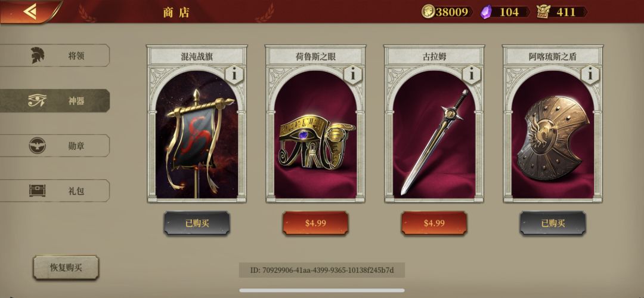Image resolution: width=644 pixels, height=298 pixels.
Task: Click 已购买 button under 混沌战旗
Action: 197,223
